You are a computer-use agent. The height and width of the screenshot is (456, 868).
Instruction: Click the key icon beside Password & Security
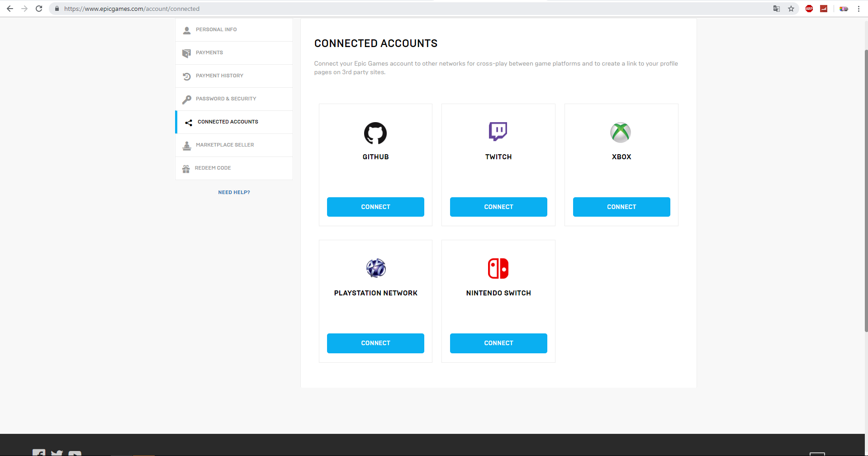[x=186, y=100]
